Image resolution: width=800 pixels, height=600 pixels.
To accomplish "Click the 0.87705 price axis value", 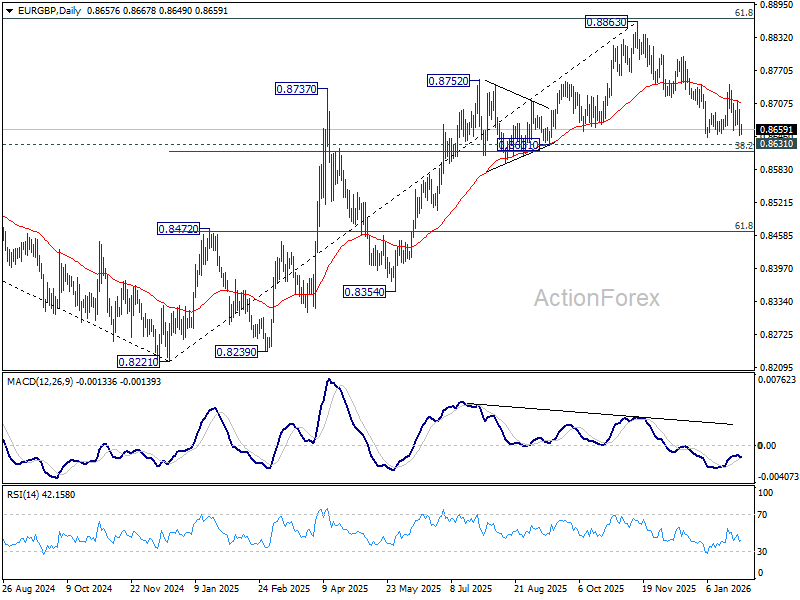I will (777, 71).
